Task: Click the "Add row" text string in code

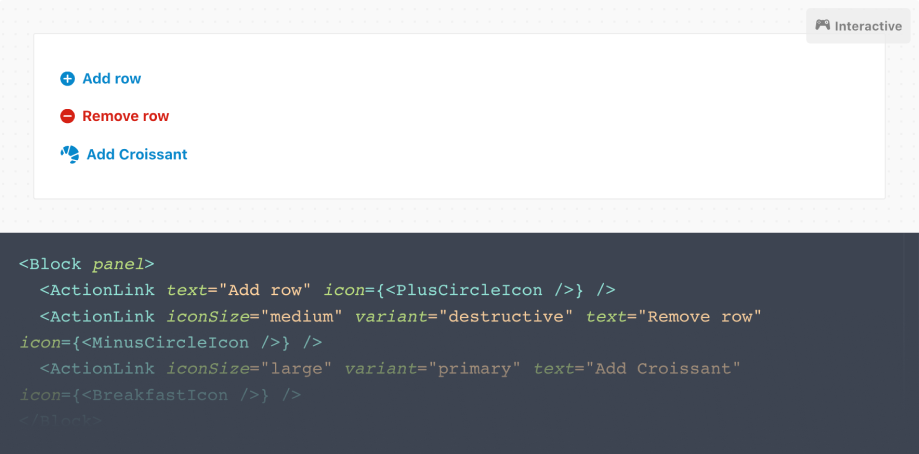Action: pyautogui.click(x=265, y=290)
